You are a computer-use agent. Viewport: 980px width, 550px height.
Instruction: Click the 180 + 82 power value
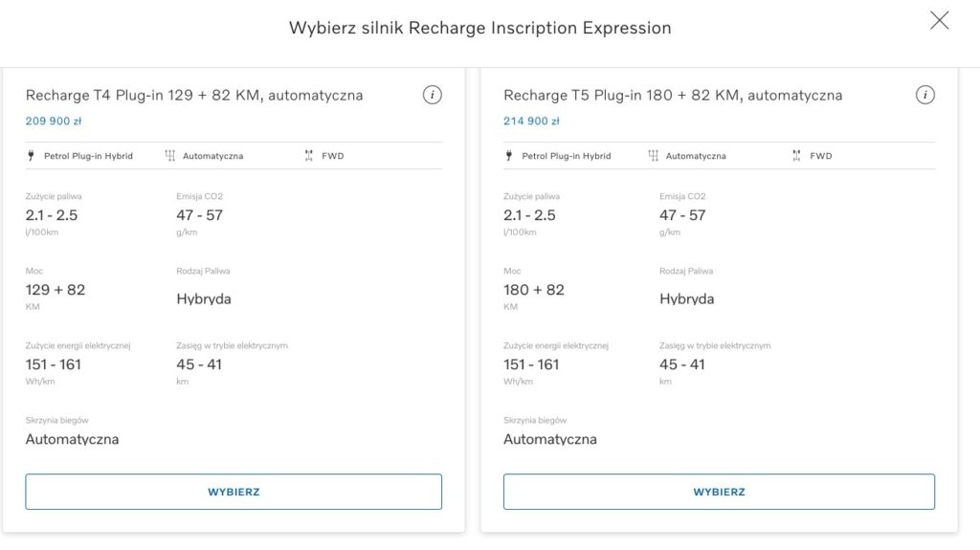tap(534, 290)
